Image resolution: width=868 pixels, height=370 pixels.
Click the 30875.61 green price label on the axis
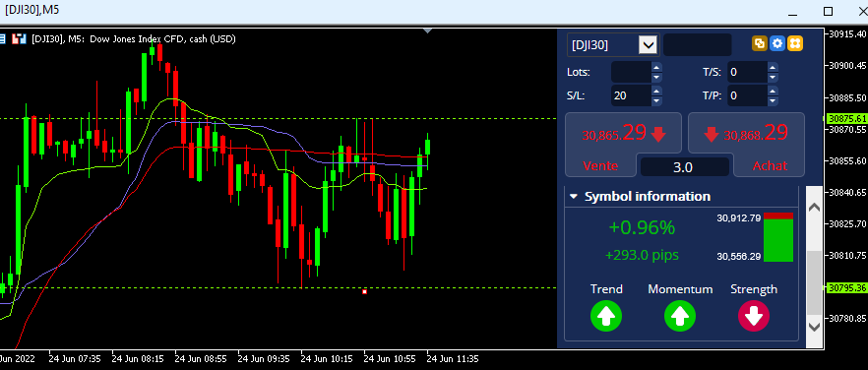click(x=846, y=118)
